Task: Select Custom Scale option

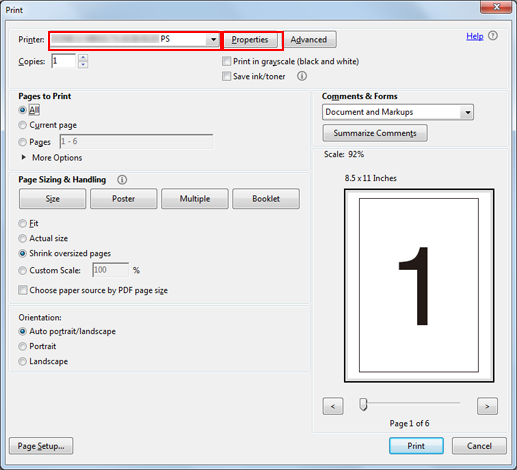Action: pyautogui.click(x=22, y=270)
